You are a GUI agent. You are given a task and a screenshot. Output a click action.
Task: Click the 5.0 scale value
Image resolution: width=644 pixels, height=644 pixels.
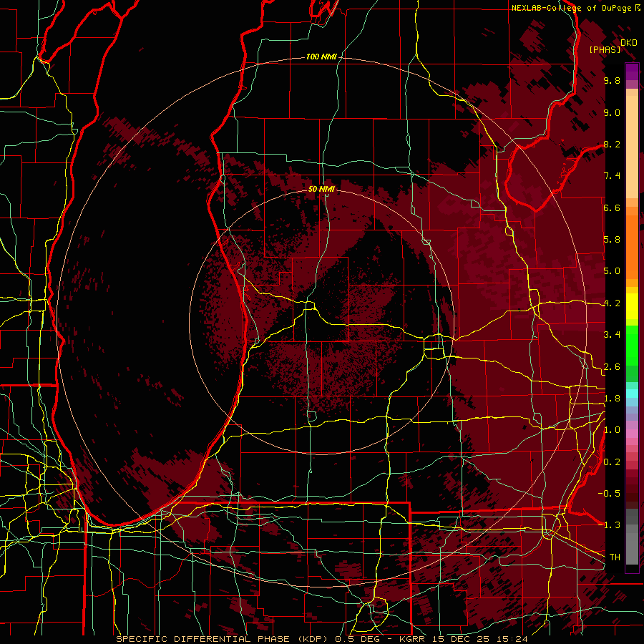coord(612,271)
